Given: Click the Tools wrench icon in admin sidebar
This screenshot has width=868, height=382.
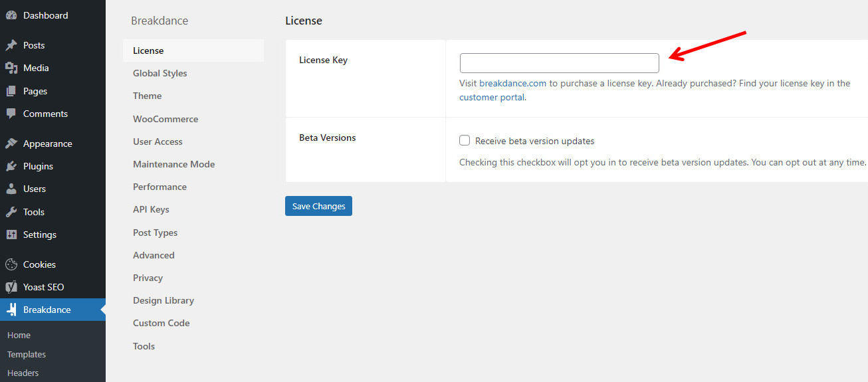Looking at the screenshot, I should (11, 212).
